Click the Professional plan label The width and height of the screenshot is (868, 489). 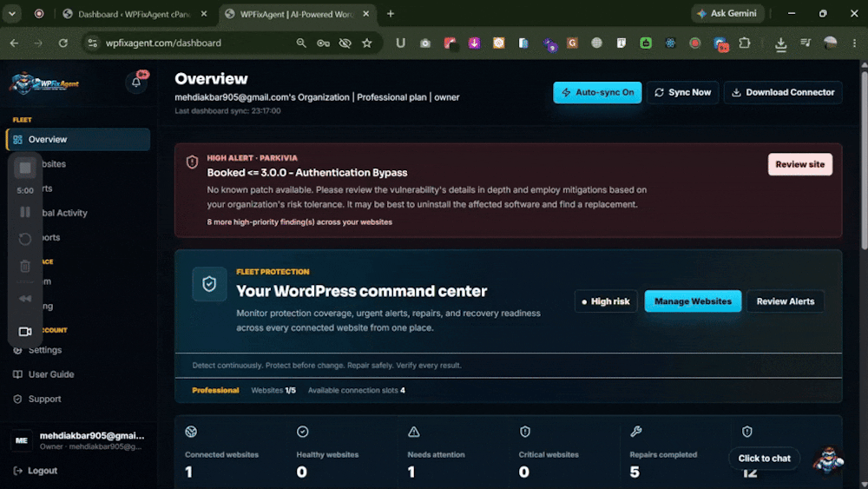pyautogui.click(x=215, y=391)
